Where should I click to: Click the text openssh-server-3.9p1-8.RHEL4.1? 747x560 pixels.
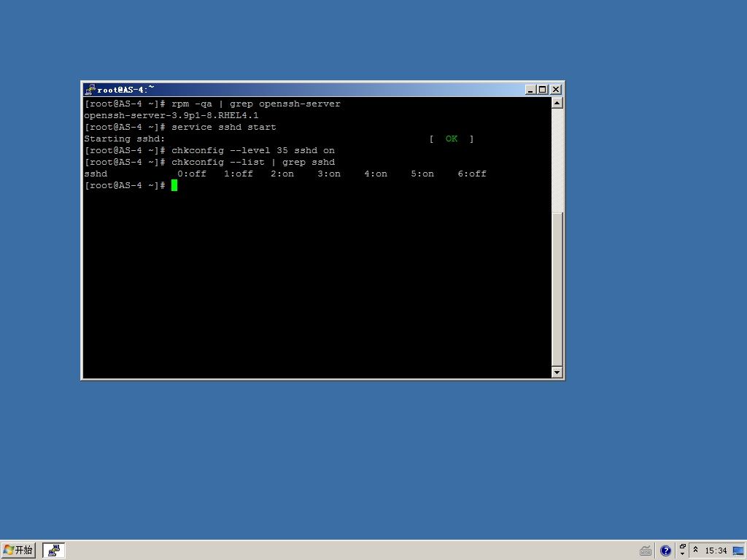pos(171,116)
